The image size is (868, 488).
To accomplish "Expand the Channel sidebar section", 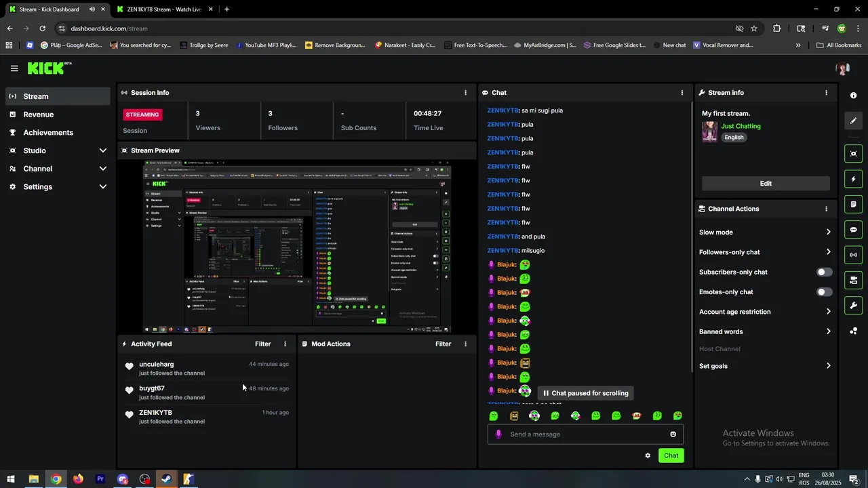I will [58, 169].
